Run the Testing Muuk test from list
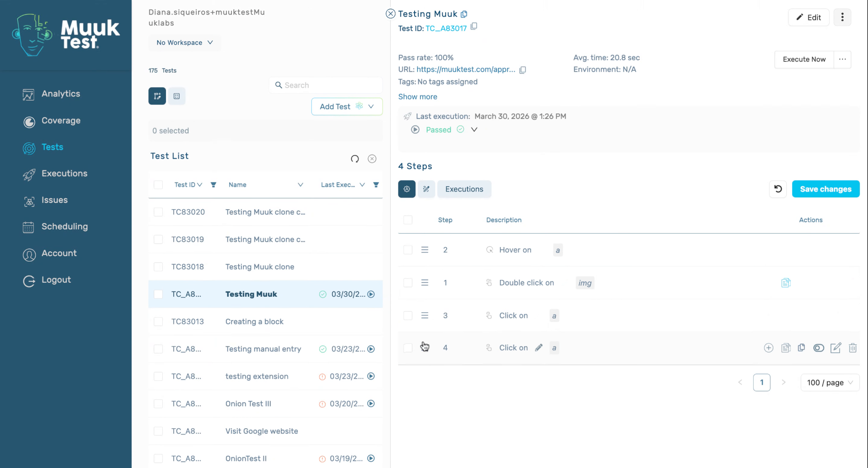Image resolution: width=868 pixels, height=468 pixels. pyautogui.click(x=371, y=294)
